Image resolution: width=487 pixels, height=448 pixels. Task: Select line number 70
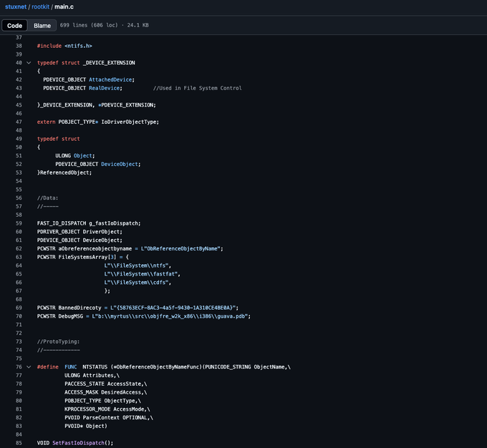coord(19,316)
